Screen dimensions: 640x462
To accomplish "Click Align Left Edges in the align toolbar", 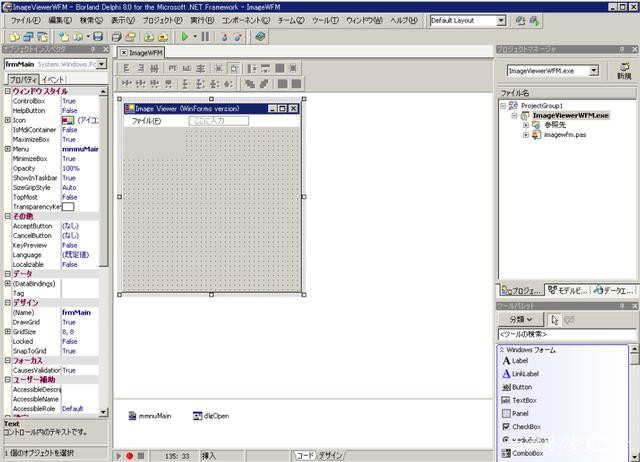I will click(x=127, y=68).
